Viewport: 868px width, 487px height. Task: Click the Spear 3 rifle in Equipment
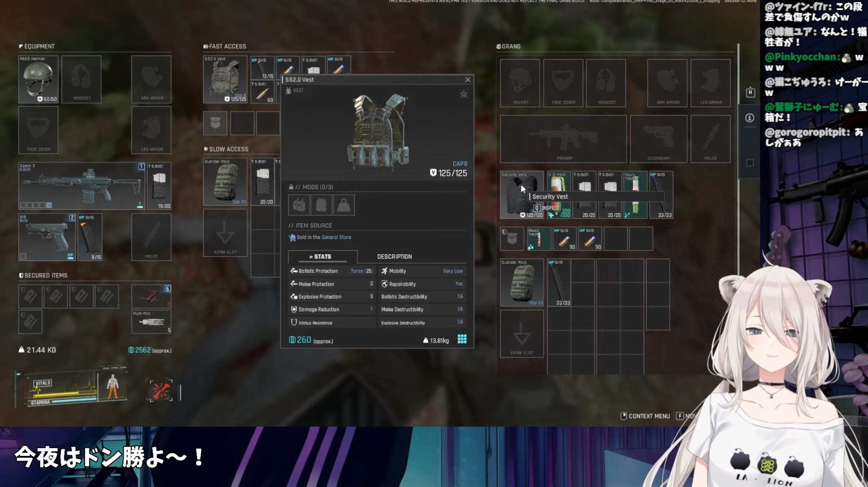pos(82,186)
